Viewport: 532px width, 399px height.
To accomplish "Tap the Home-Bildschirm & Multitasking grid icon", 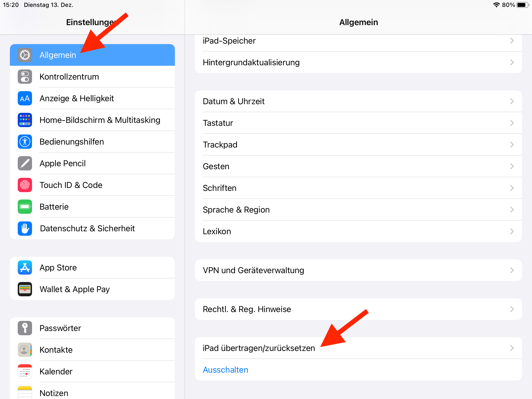I will [x=25, y=120].
